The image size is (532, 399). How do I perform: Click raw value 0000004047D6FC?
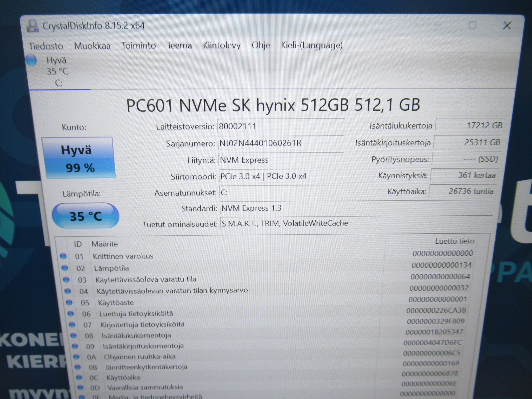point(433,343)
